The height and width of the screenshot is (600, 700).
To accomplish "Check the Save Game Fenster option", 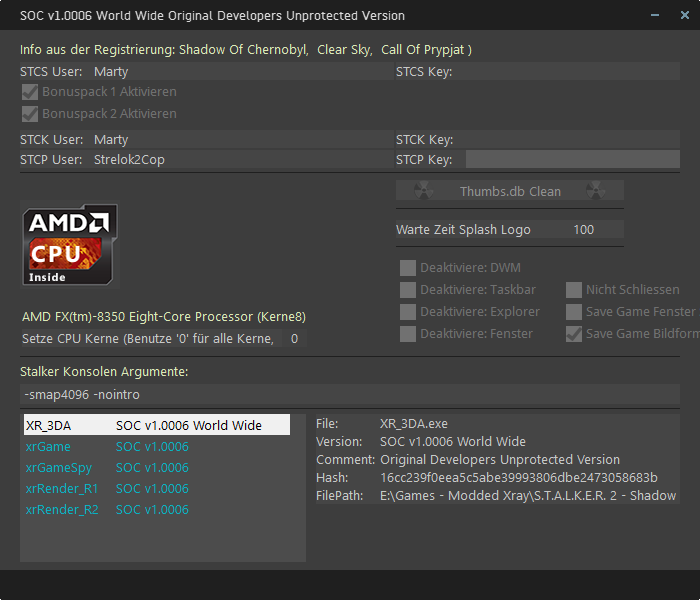I will click(x=574, y=312).
